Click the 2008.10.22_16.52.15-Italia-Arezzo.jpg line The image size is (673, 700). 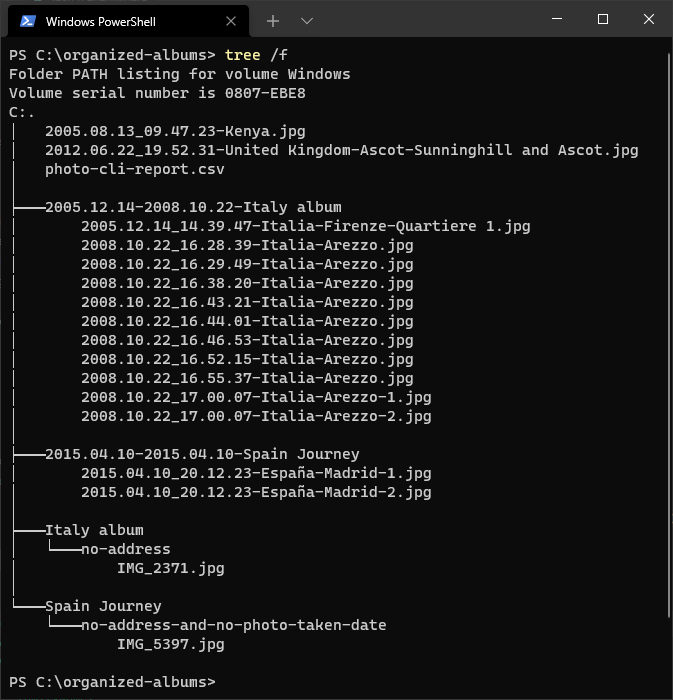point(247,359)
